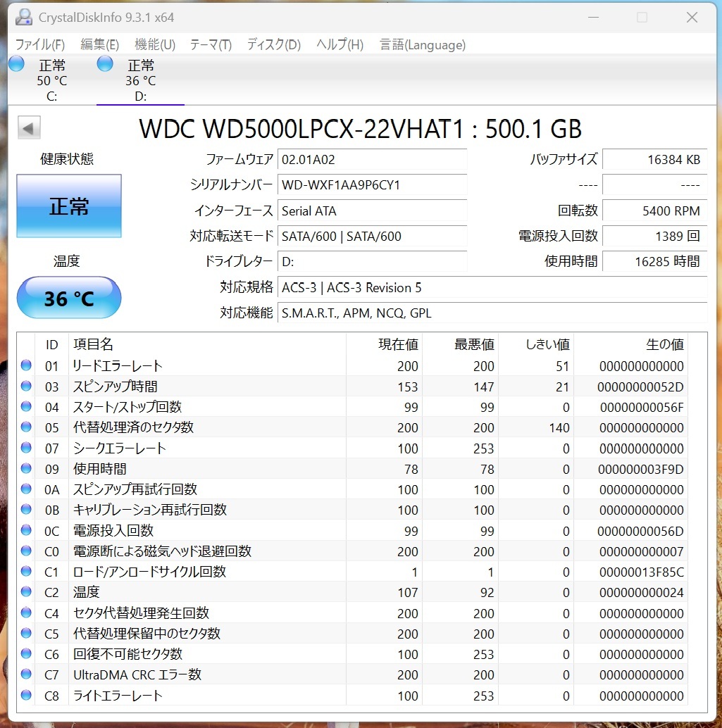Click raw value 00000000052D
The width and height of the screenshot is (722, 728).
pos(640,387)
